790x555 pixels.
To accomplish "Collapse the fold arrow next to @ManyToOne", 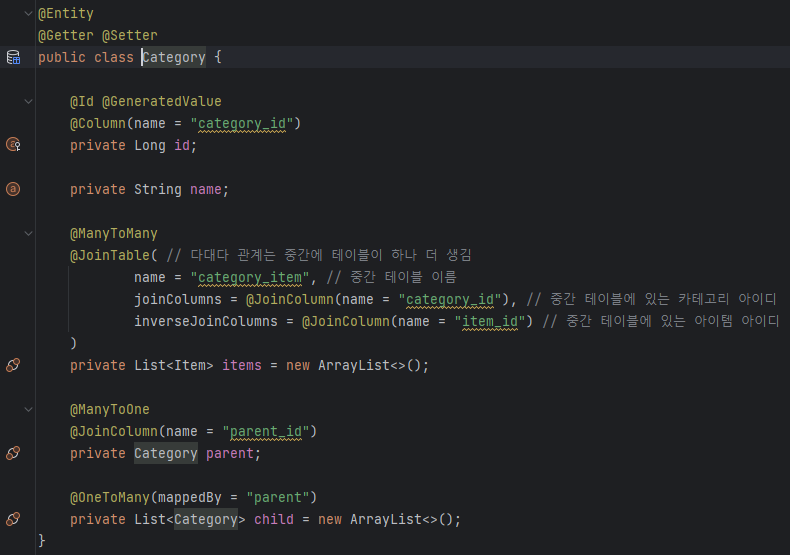I will point(29,409).
